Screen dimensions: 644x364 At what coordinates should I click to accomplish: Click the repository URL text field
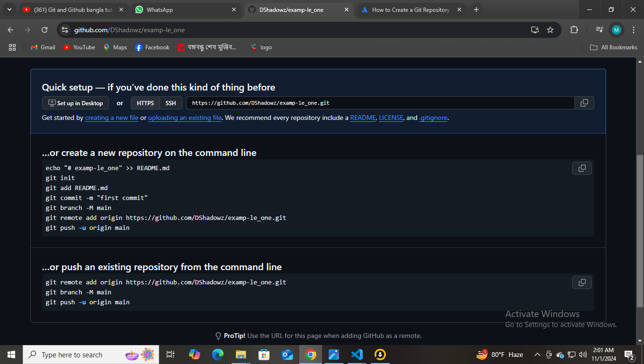379,103
